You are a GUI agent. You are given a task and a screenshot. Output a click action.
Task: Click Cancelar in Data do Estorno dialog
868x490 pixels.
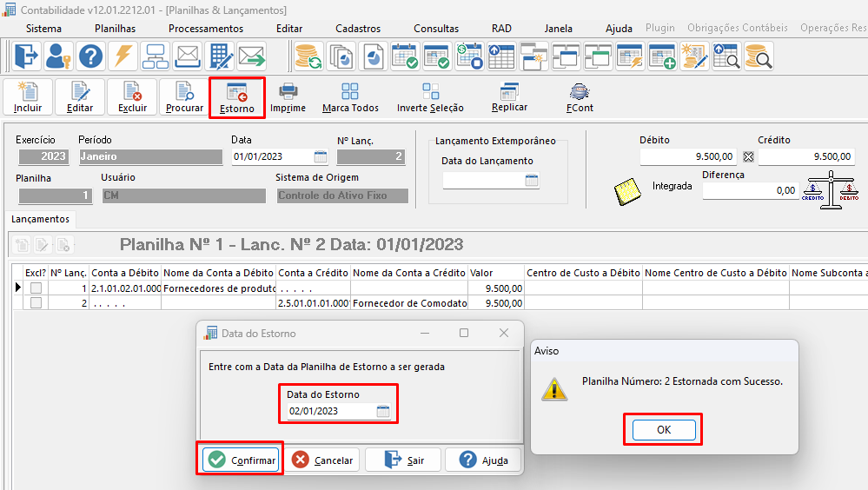[x=322, y=460]
